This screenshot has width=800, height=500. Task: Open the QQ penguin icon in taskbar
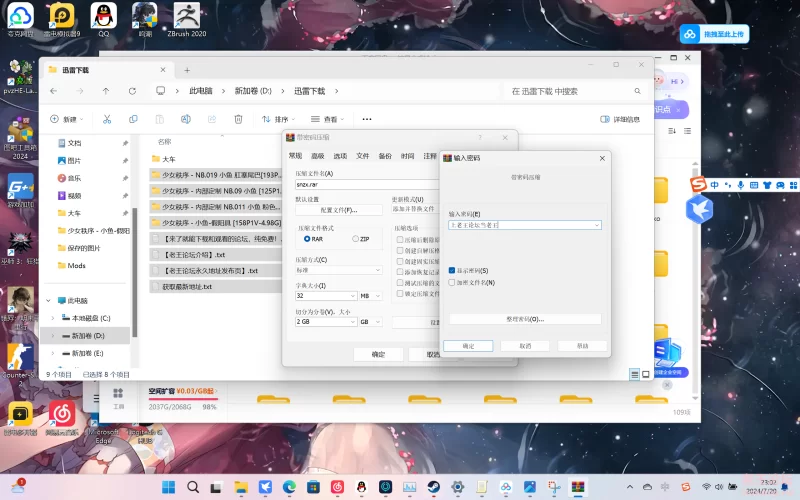[361, 487]
